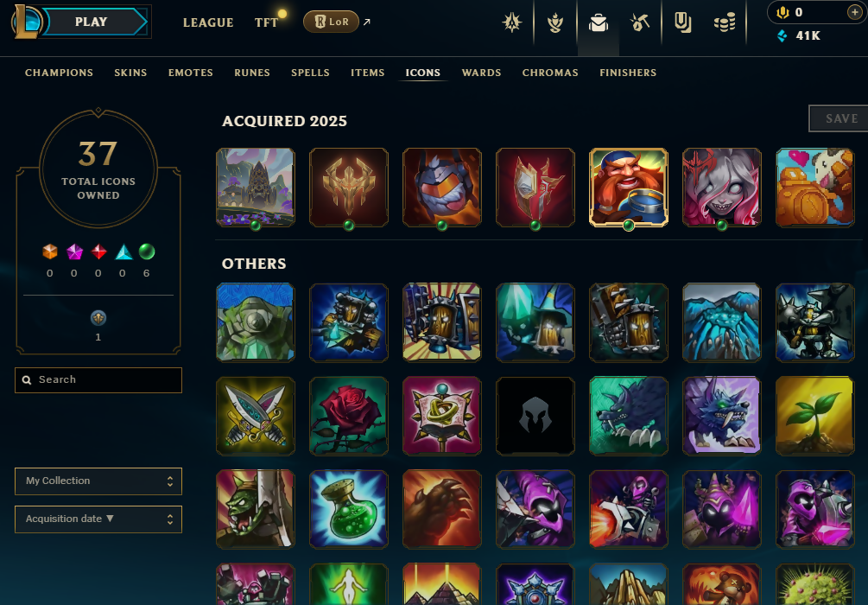Select the bearded dwarf summoner icon
The image size is (868, 605).
point(629,188)
